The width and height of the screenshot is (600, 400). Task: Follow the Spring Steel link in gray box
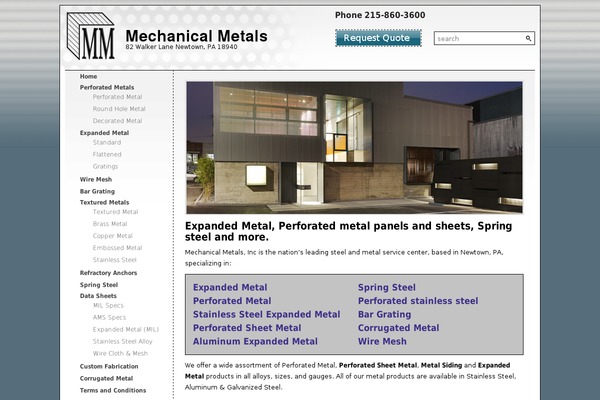coord(386,287)
